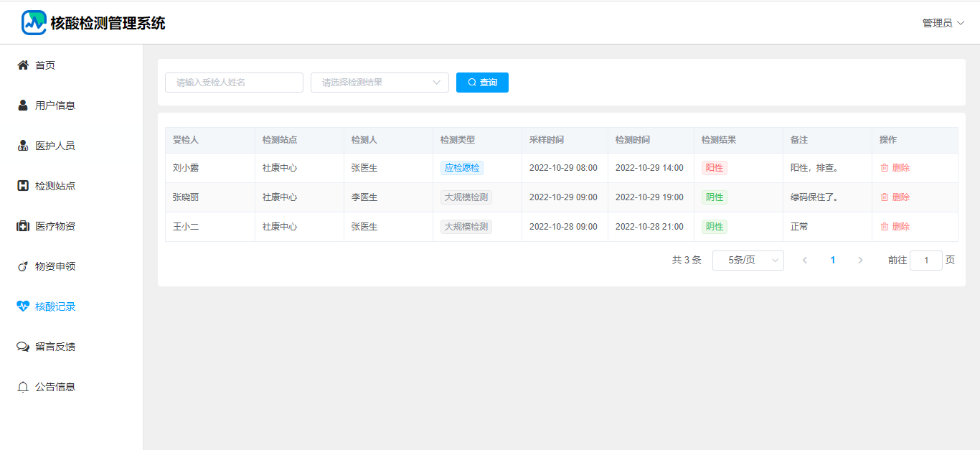Click the user icon beside 用户信息

pos(23,106)
